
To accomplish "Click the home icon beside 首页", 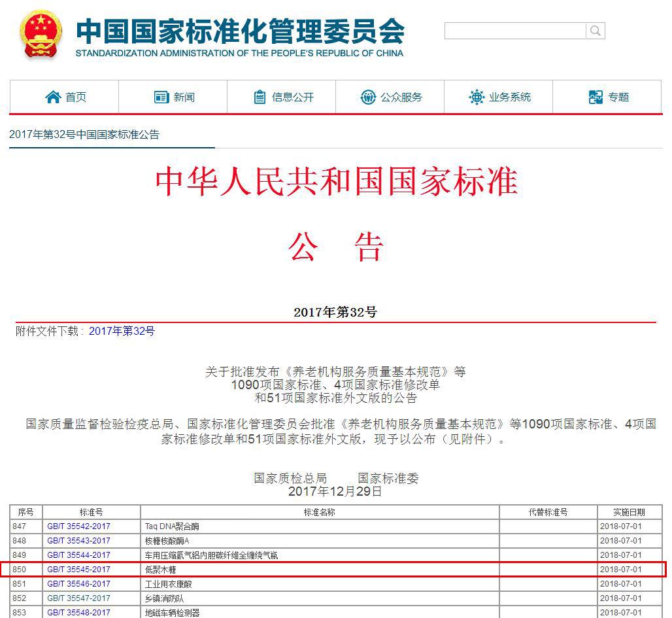I will click(x=54, y=96).
